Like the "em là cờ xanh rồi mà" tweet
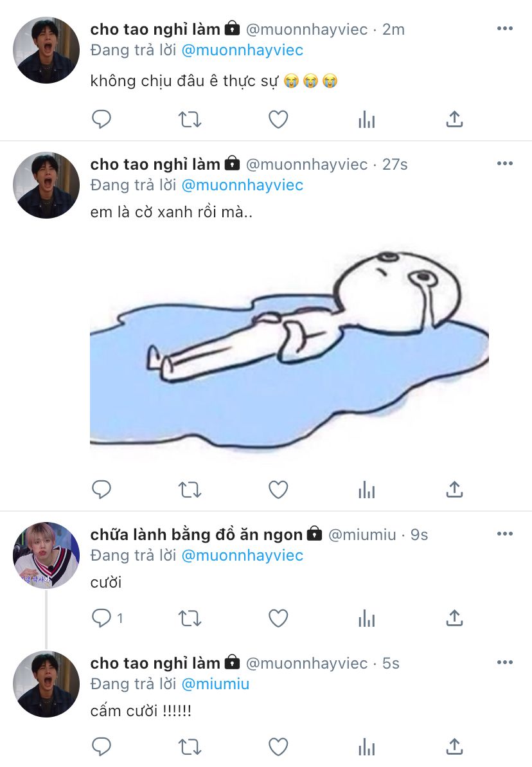The height and width of the screenshot is (767, 532). click(278, 490)
